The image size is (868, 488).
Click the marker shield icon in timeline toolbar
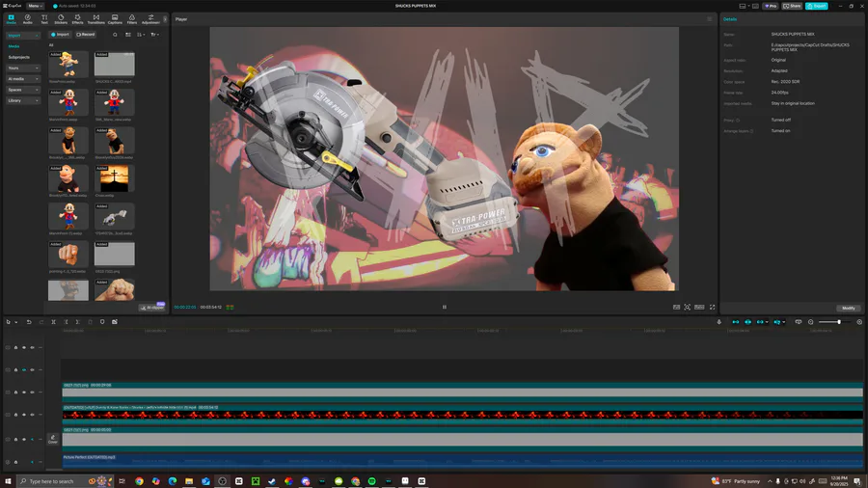coord(102,322)
